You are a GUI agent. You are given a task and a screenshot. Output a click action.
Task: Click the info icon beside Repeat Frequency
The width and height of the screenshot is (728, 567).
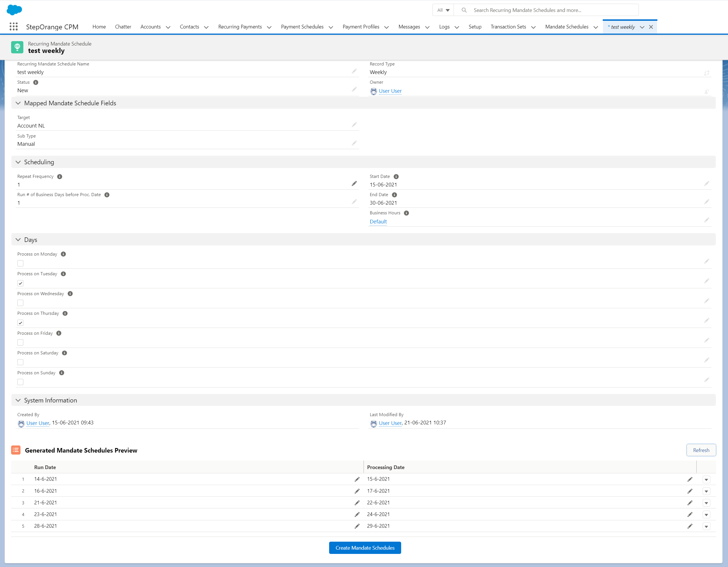click(x=60, y=176)
